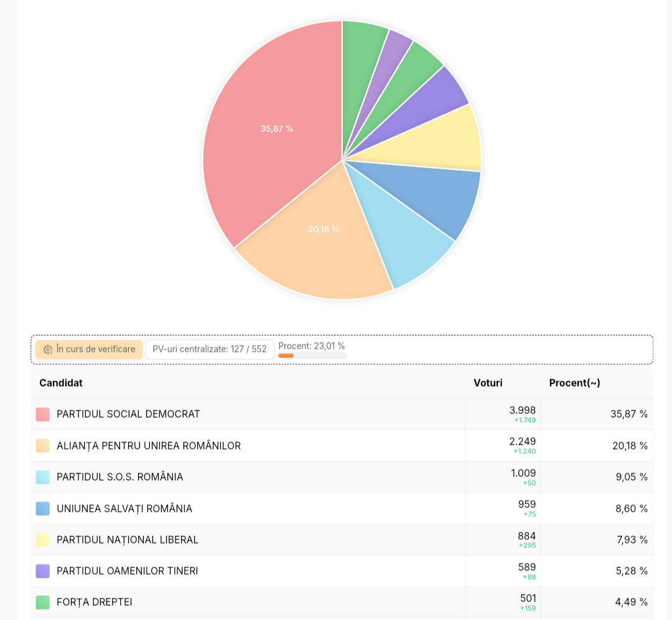The height and width of the screenshot is (620, 672).
Task: Select the PARTIDUL SOCIAL DEMOCRAT row name
Action: [x=128, y=414]
